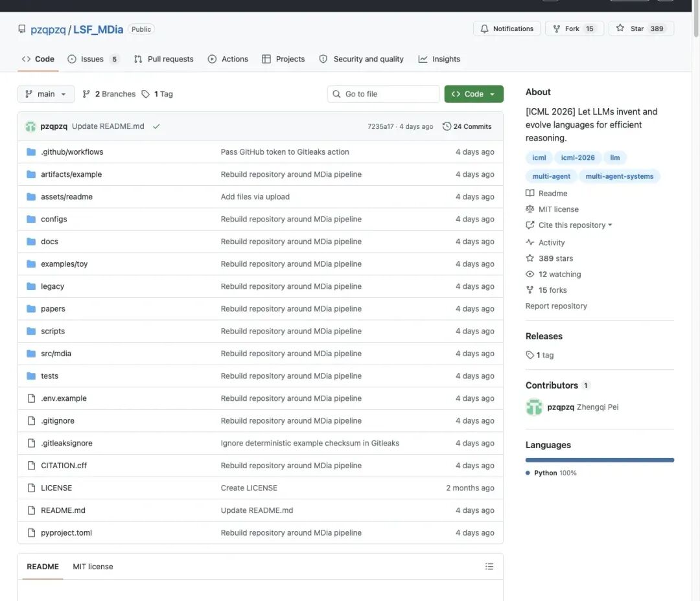The width and height of the screenshot is (700, 601).
Task: Open the papers folder
Action: pos(53,309)
